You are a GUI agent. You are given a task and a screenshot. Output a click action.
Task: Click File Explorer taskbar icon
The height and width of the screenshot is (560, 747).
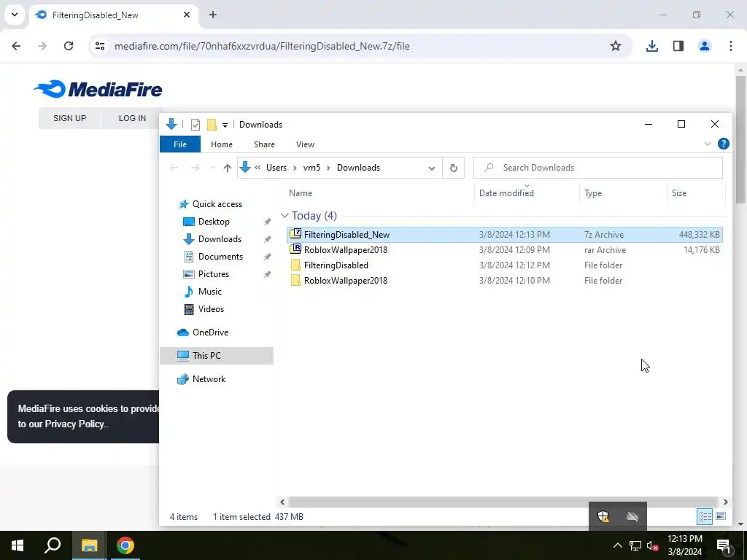click(89, 545)
